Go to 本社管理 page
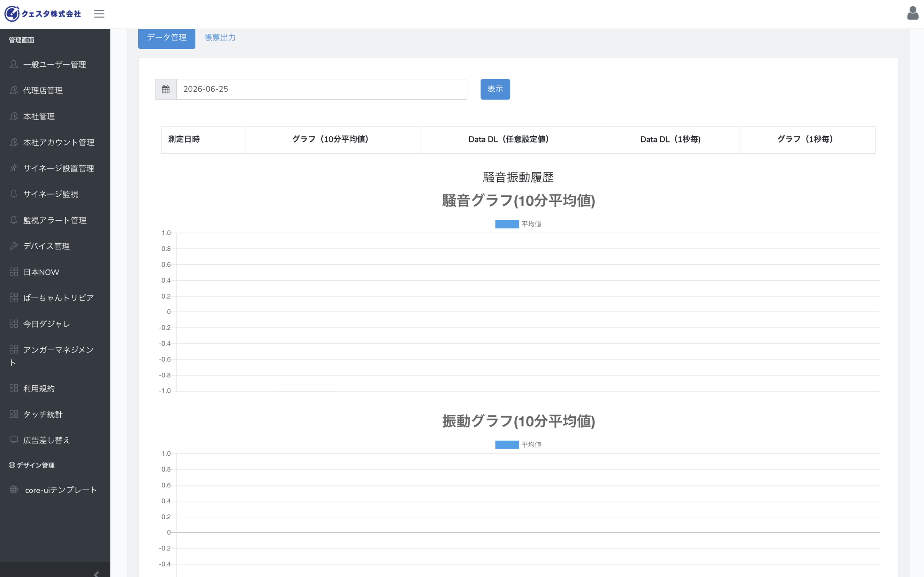Image resolution: width=924 pixels, height=577 pixels. [x=55, y=116]
